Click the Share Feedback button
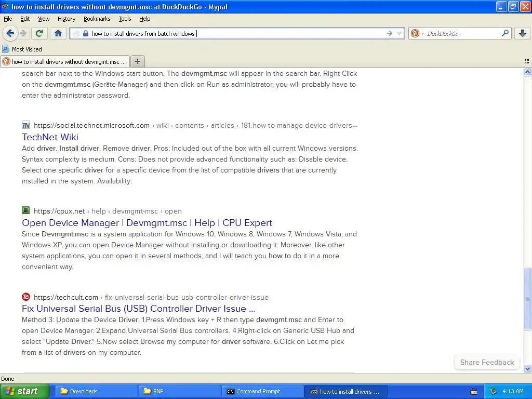532x399 pixels. [487, 362]
